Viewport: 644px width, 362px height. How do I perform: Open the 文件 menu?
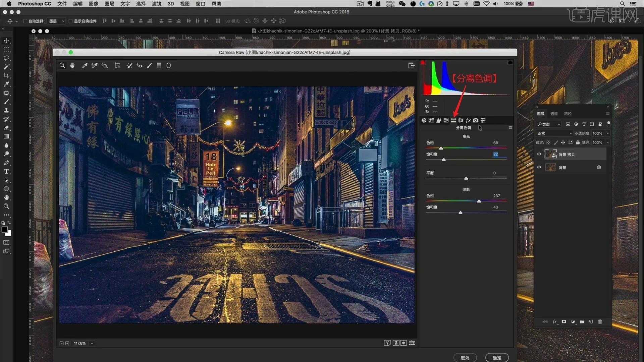coord(62,4)
